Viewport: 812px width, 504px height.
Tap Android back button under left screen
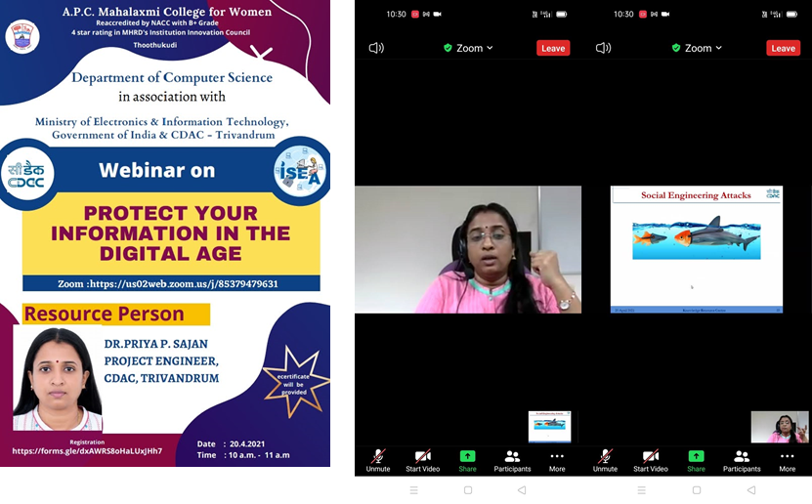coord(522,490)
